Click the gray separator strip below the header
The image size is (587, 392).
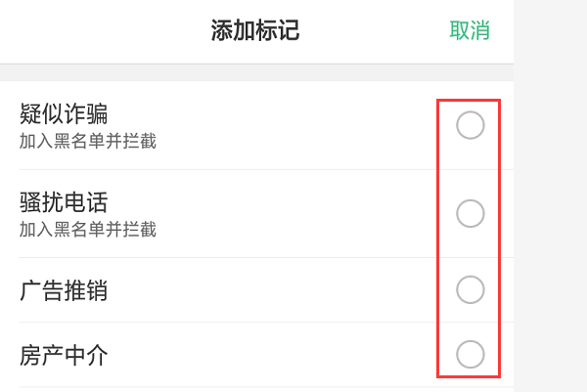tap(256, 72)
